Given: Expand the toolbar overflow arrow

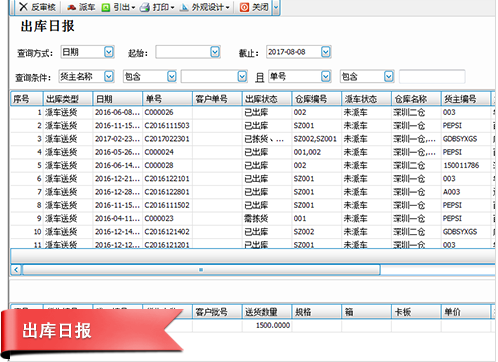Looking at the screenshot, I should 276,7.
